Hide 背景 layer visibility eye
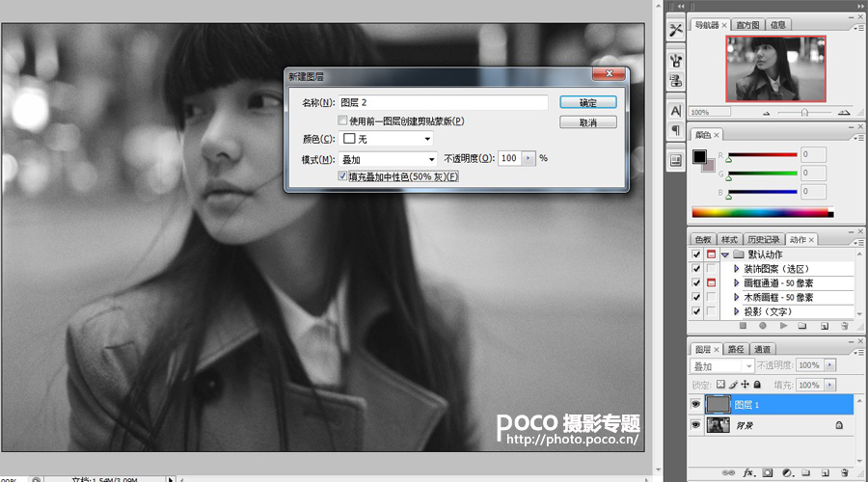The image size is (868, 482). click(695, 425)
